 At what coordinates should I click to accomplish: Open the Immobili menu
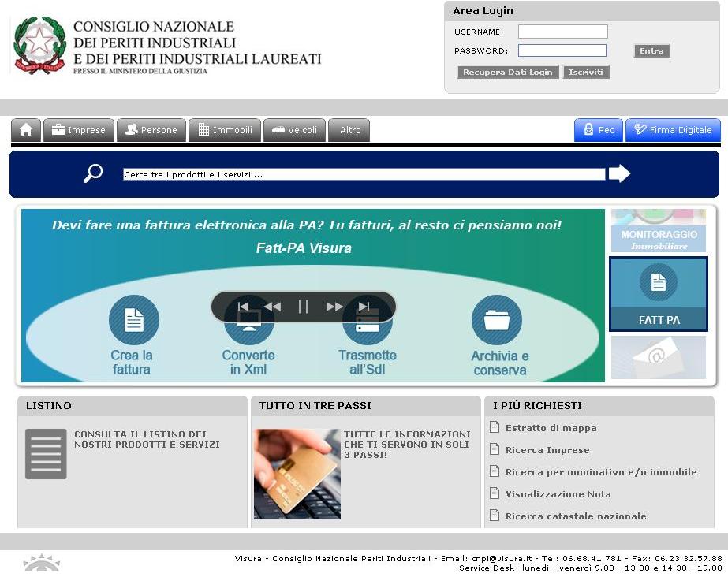225,130
